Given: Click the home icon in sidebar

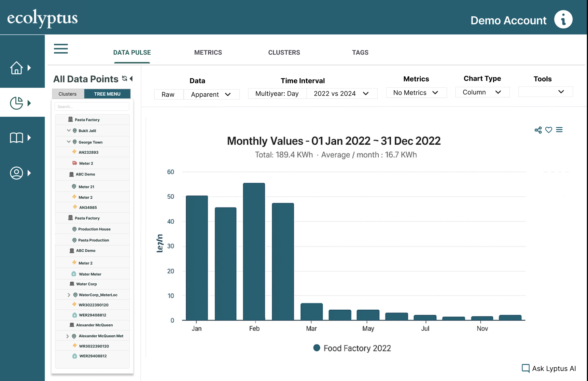Looking at the screenshot, I should pos(16,68).
